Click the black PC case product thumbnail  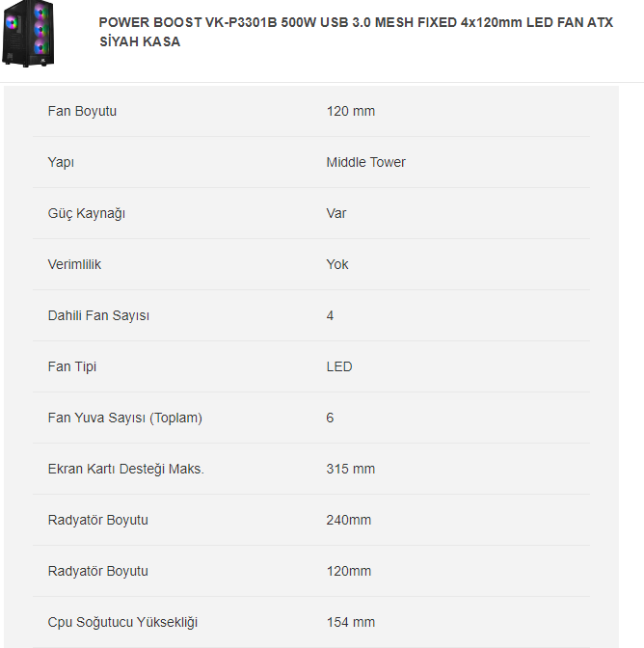[31, 34]
